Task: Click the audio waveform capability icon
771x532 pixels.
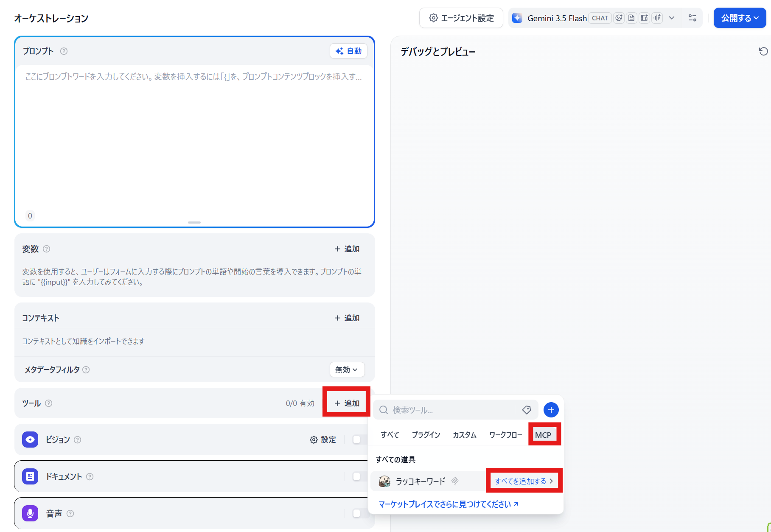Action: [657, 18]
